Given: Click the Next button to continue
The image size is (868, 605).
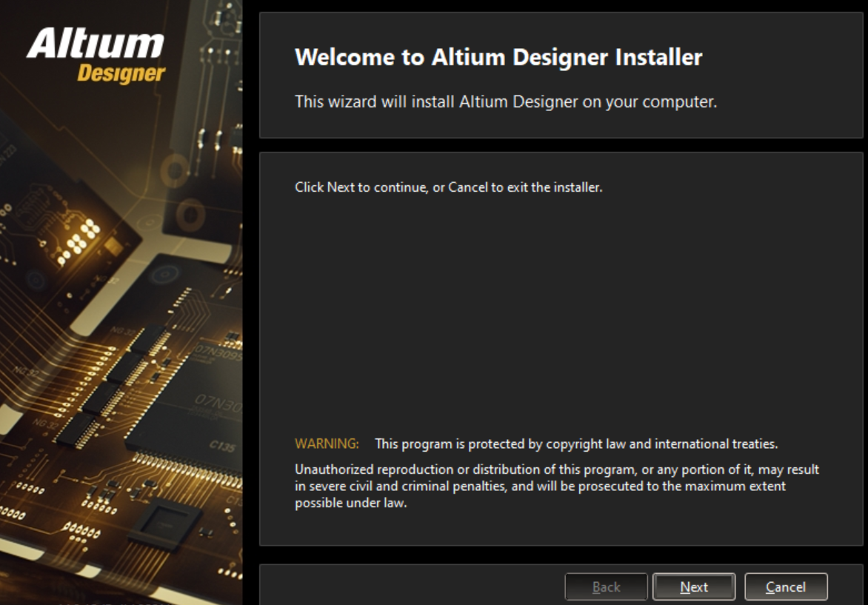Looking at the screenshot, I should [694, 586].
